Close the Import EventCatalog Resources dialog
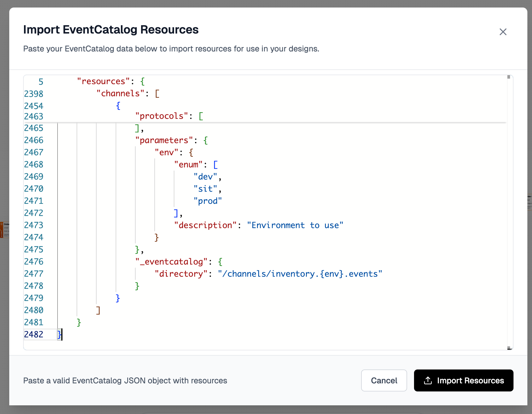 pyautogui.click(x=503, y=32)
